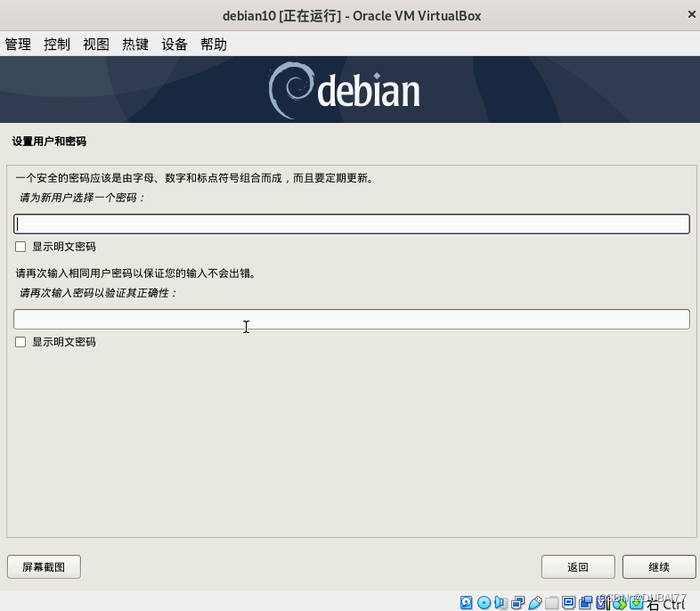Screen dimensions: 700x611
Task: Close the VirtualBox window
Action: coord(691,15)
